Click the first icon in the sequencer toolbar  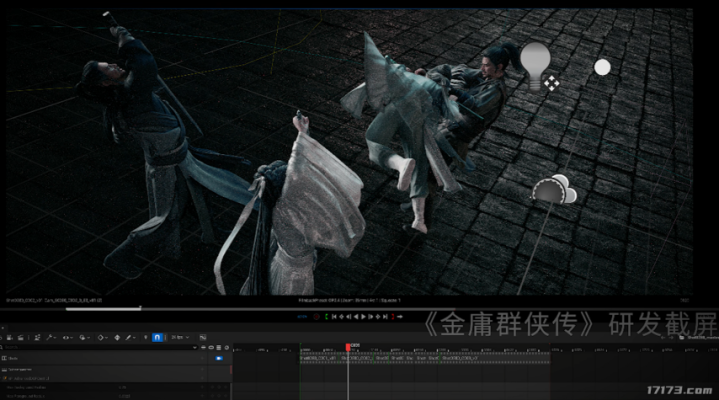pyautogui.click(x=9, y=338)
